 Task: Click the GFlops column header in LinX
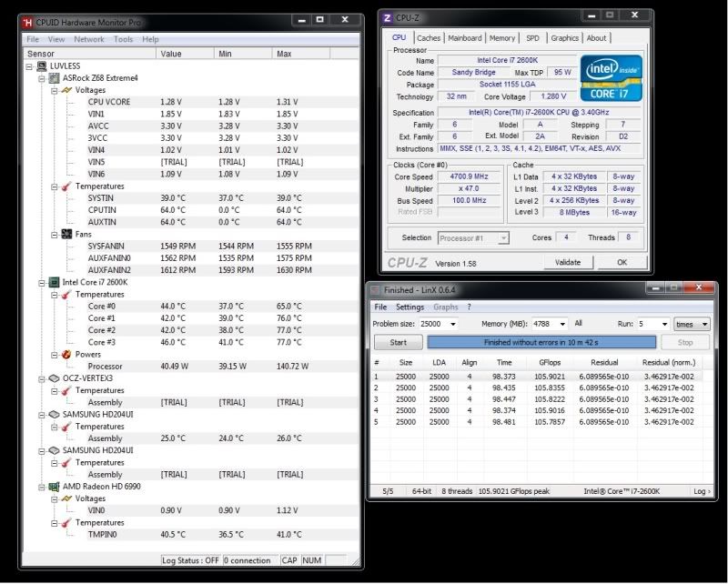point(550,363)
